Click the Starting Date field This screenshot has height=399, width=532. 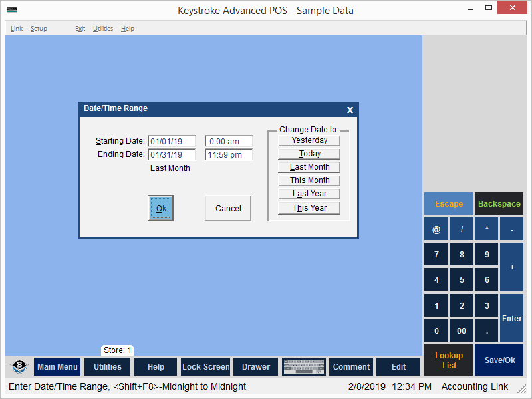point(172,141)
